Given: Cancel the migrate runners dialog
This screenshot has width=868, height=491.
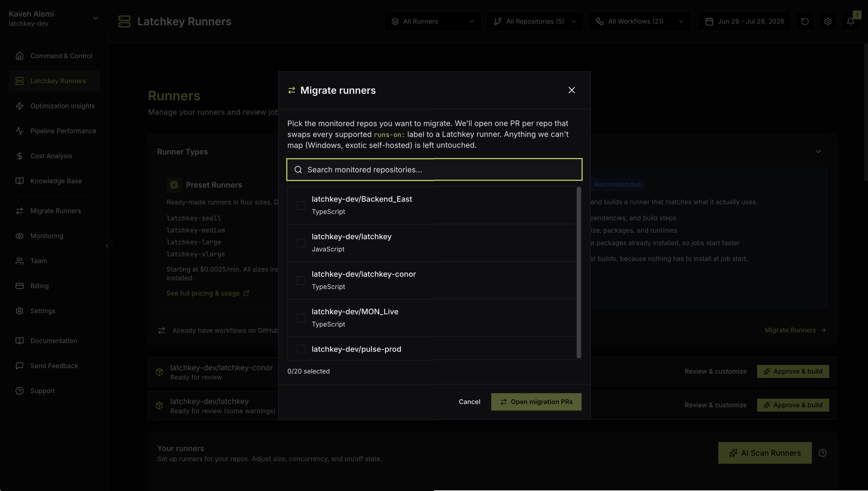Looking at the screenshot, I should pyautogui.click(x=469, y=402).
